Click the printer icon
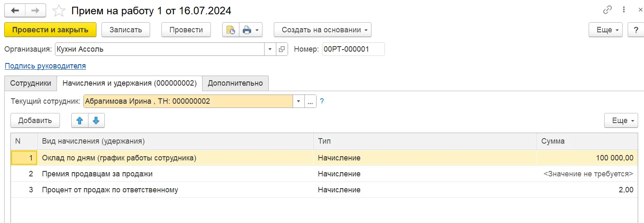Screen dimensions: 644x223 point(247,30)
